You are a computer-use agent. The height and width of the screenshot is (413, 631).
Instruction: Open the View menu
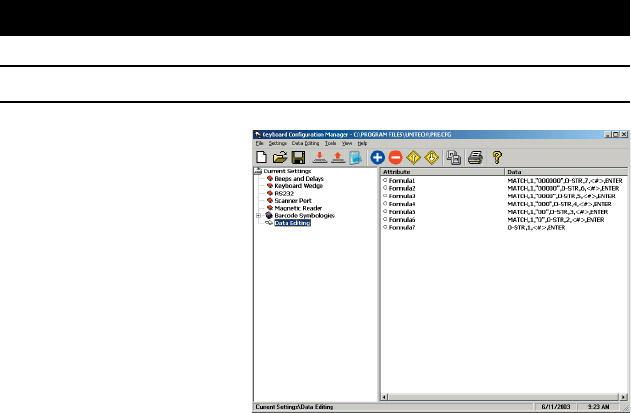[347, 143]
